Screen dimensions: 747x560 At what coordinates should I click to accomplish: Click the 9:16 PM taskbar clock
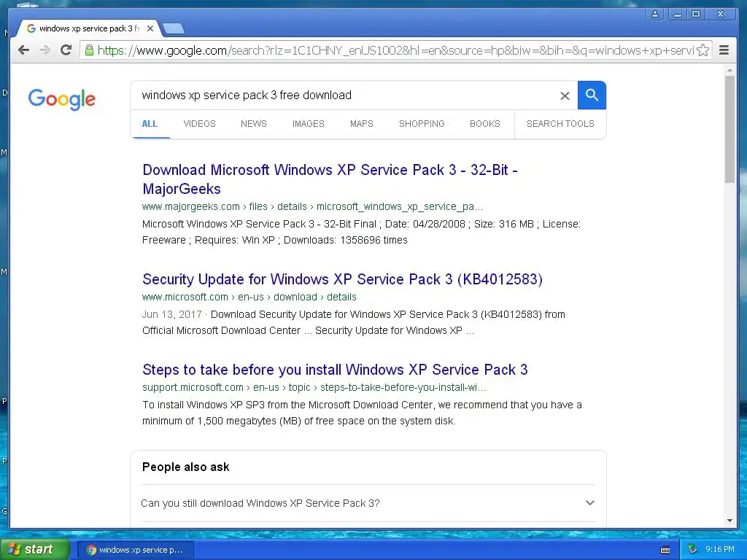coord(720,550)
